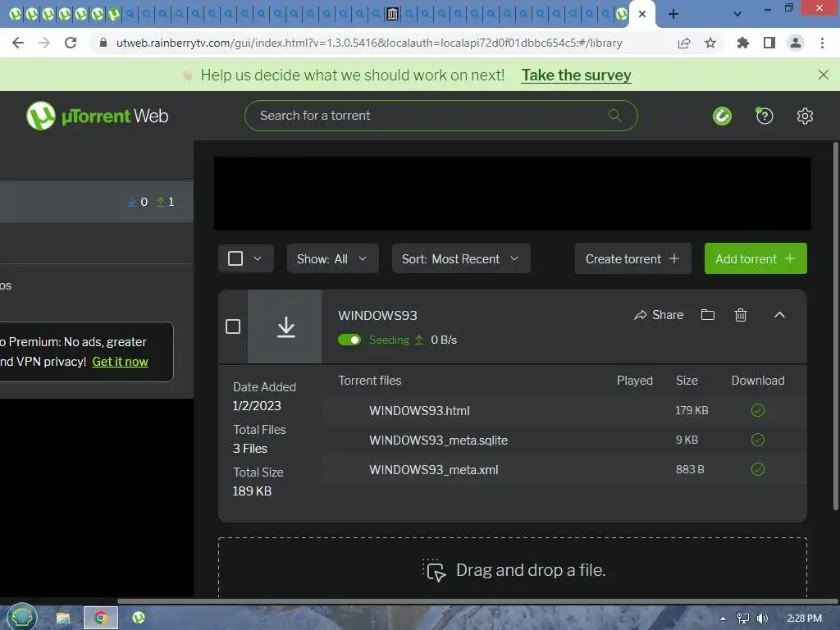Open WINDOWS93 containing folder icon
The image size is (840, 630).
point(708,314)
